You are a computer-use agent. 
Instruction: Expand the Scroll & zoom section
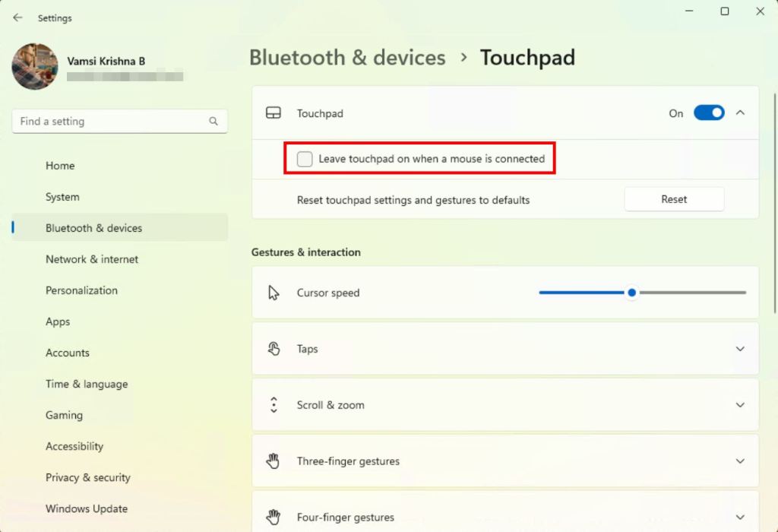[740, 405]
